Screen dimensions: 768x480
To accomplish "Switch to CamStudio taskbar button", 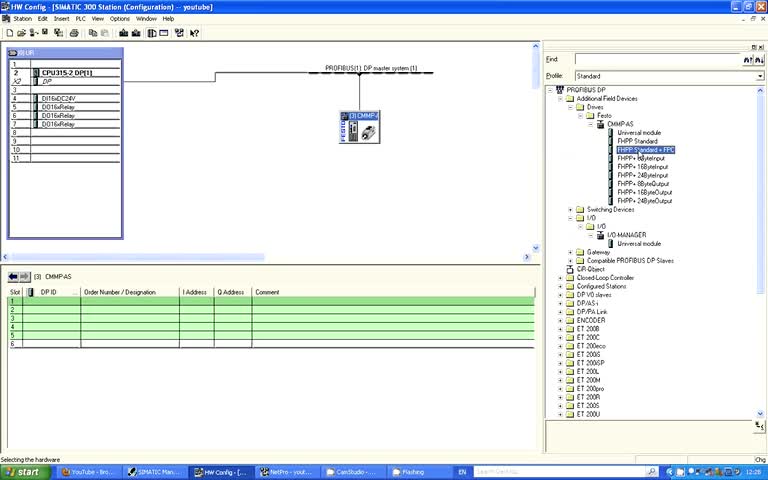I will pos(353,472).
